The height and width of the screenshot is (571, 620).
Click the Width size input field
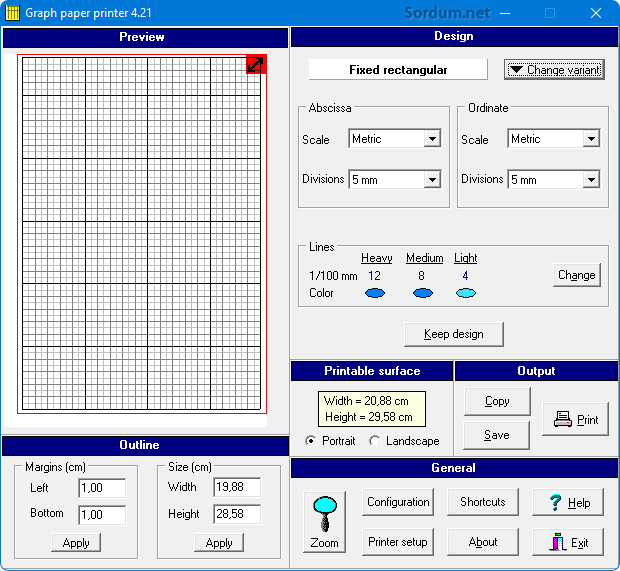(x=237, y=487)
